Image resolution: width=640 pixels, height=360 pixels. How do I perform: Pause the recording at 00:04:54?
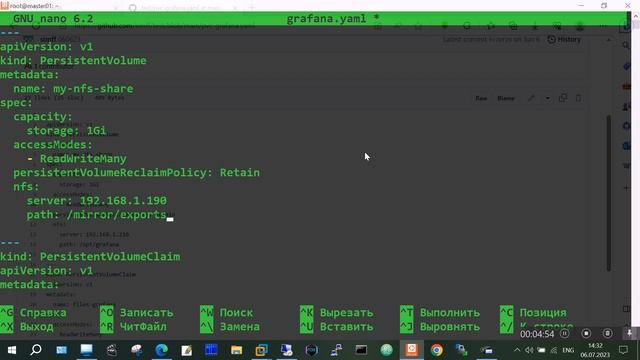[564, 333]
